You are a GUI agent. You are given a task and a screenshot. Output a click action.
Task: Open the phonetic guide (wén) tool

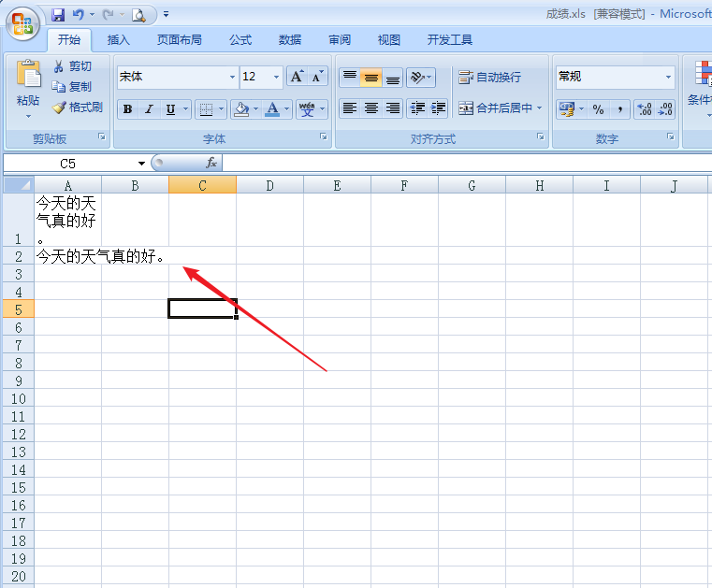coord(307,109)
